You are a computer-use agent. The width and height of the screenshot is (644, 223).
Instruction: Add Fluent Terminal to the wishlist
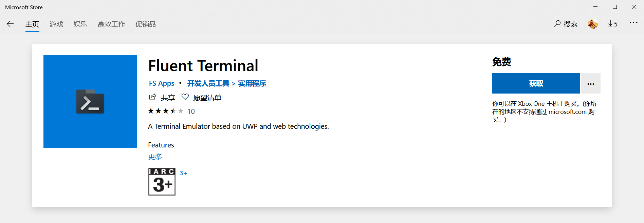click(x=202, y=97)
